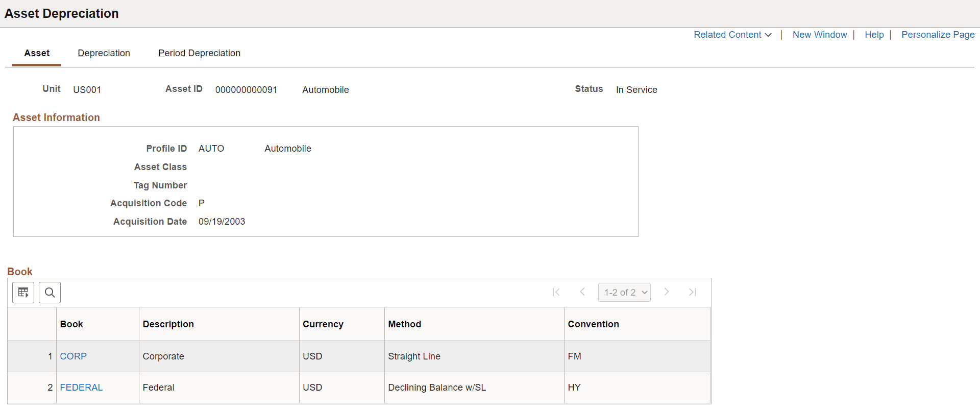Select the Asset tab

[37, 53]
